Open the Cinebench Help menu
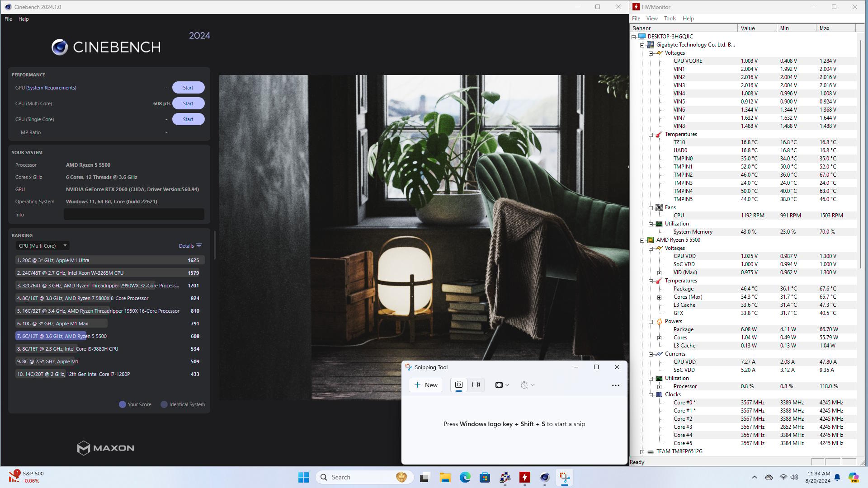Viewport: 868px width, 488px height. click(x=24, y=19)
